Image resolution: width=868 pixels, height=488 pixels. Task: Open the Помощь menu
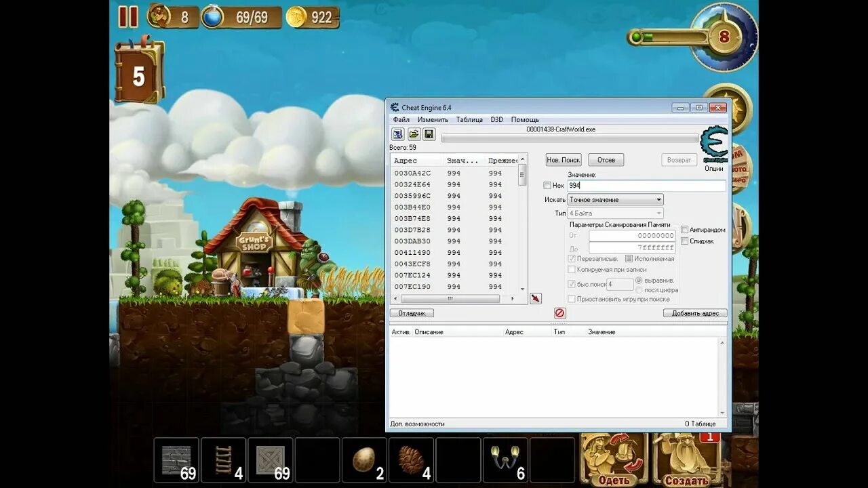[525, 119]
